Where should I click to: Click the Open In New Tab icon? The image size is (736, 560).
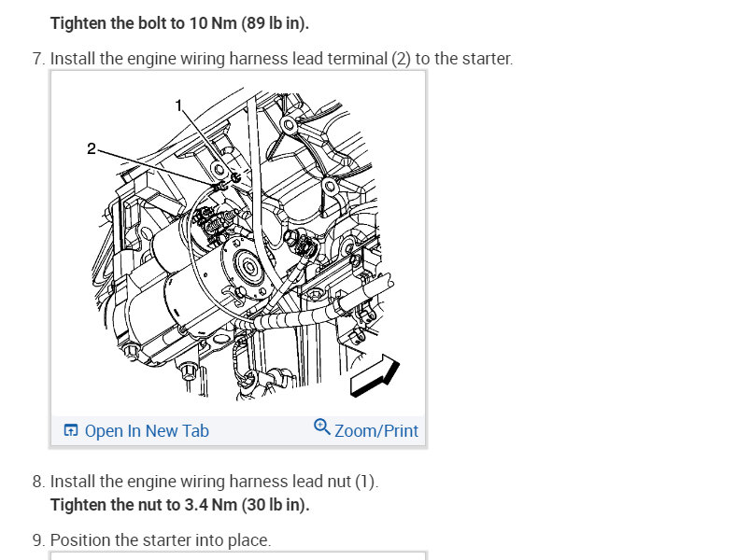click(x=70, y=430)
